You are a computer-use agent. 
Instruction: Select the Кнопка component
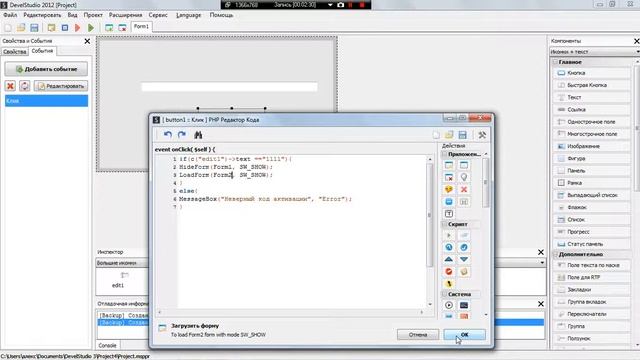point(592,73)
